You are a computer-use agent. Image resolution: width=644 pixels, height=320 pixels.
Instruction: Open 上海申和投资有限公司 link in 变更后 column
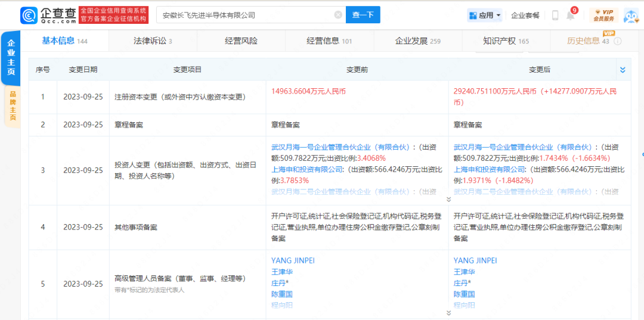(489, 169)
